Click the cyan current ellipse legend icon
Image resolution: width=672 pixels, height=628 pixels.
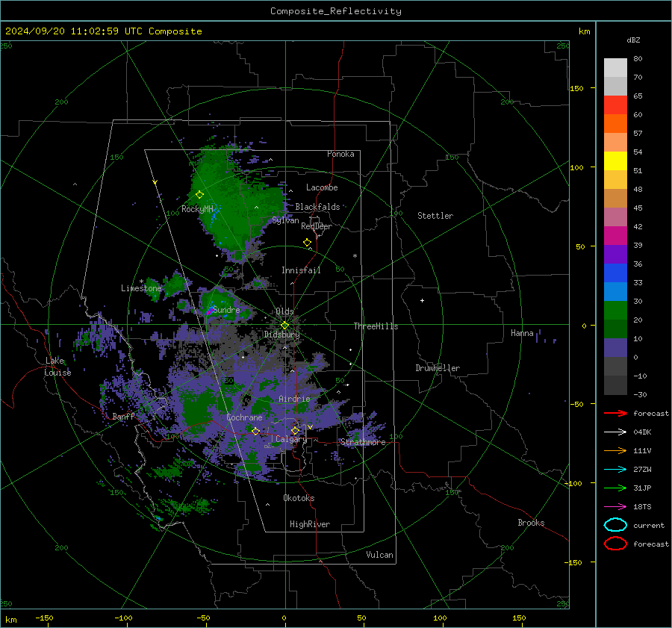click(615, 525)
